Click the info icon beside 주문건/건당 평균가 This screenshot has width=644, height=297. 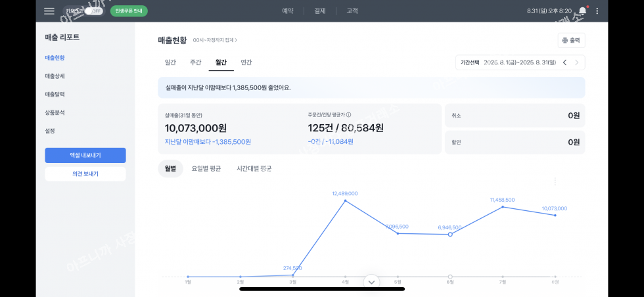click(x=357, y=114)
